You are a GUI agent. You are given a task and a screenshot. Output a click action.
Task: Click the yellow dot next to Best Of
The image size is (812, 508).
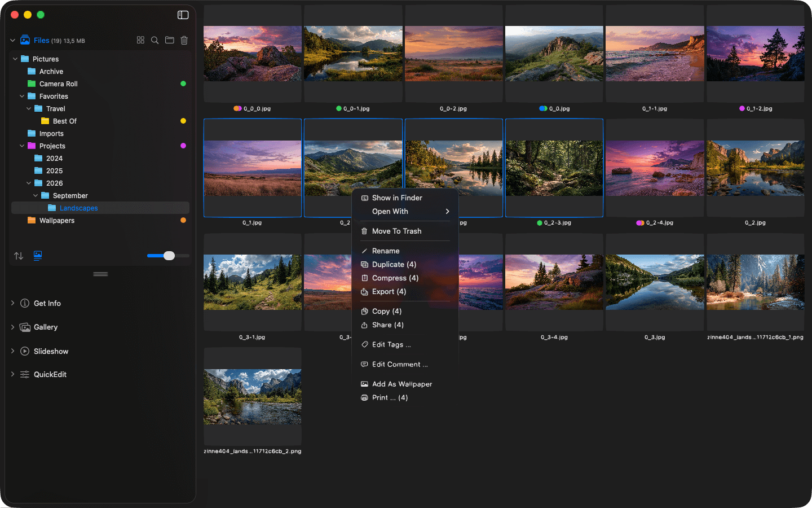pyautogui.click(x=183, y=121)
